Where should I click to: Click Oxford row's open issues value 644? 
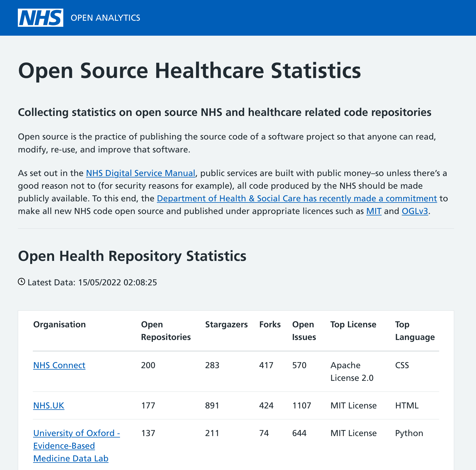299,433
